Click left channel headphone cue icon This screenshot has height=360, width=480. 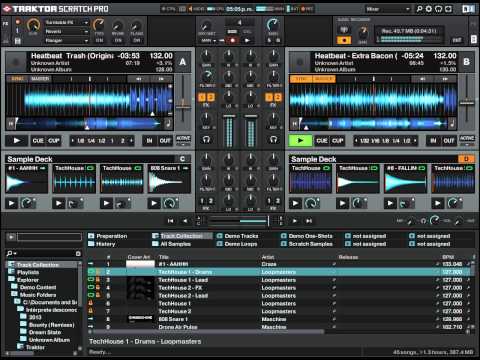[206, 139]
